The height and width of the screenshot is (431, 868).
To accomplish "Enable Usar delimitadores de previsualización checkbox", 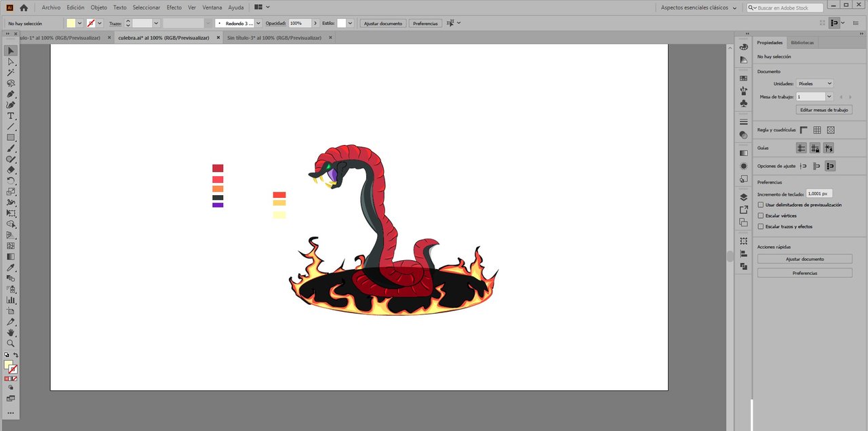I will pyautogui.click(x=761, y=205).
